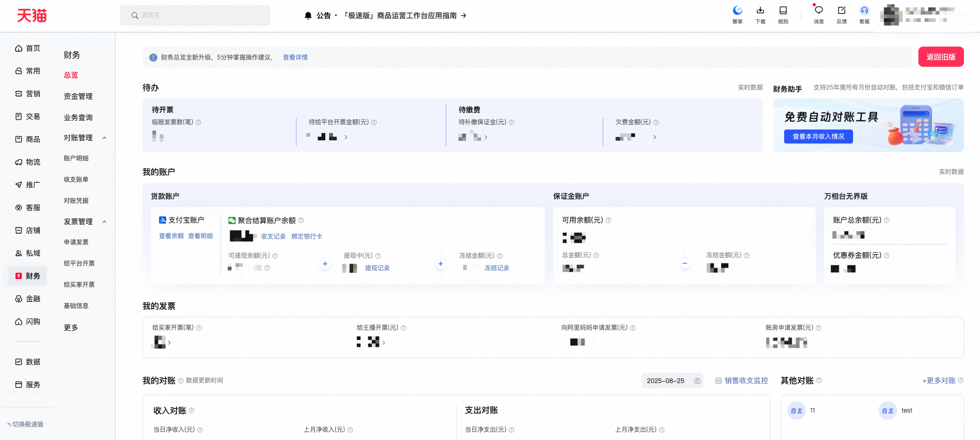Image resolution: width=980 pixels, height=440 pixels.
Task: Click 查看本月收入情况 button
Action: [818, 137]
